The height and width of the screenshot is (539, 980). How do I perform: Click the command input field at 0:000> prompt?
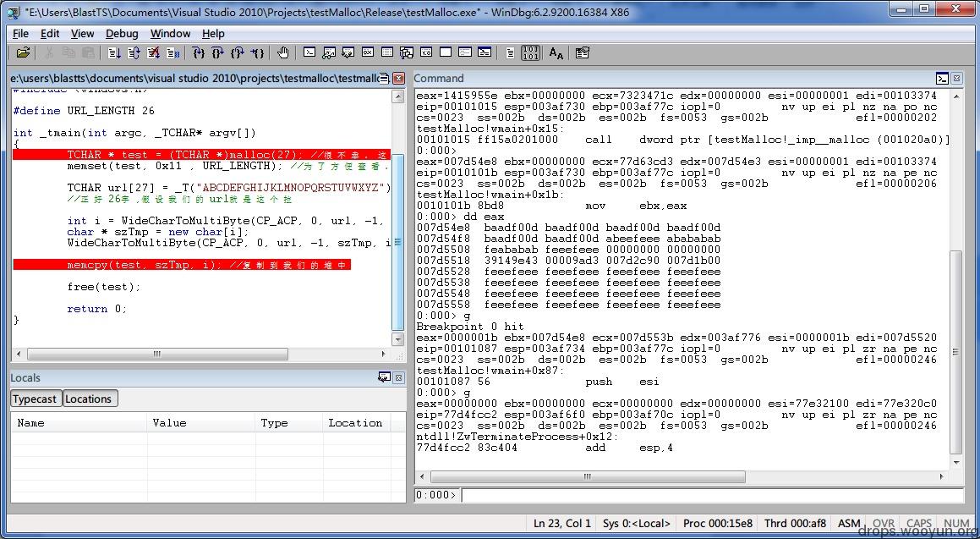(710, 495)
